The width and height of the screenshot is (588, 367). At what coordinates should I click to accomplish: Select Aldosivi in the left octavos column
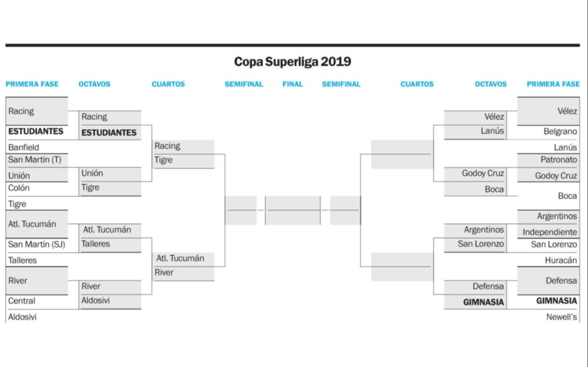pyautogui.click(x=96, y=301)
